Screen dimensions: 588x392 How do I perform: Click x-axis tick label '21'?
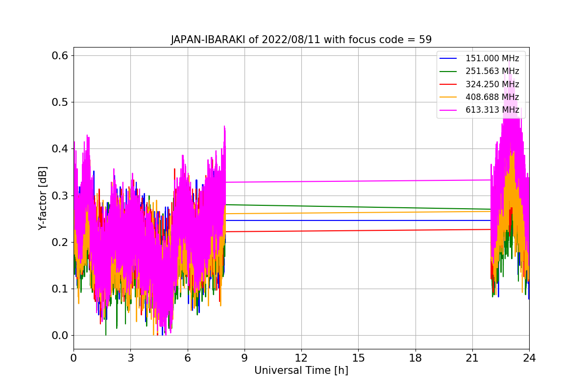[472, 358]
